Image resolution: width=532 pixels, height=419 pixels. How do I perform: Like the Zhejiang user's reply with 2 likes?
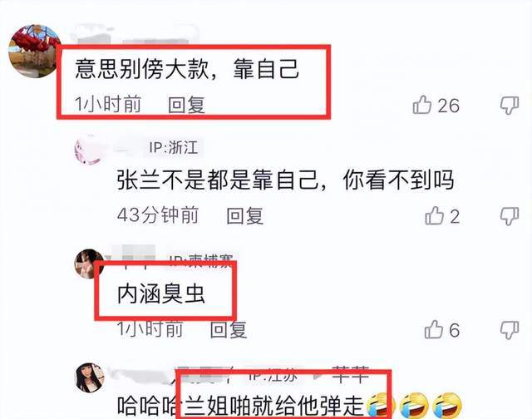pos(434,216)
